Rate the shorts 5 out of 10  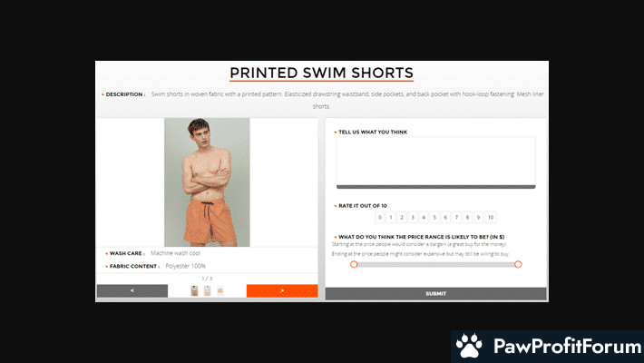(434, 217)
